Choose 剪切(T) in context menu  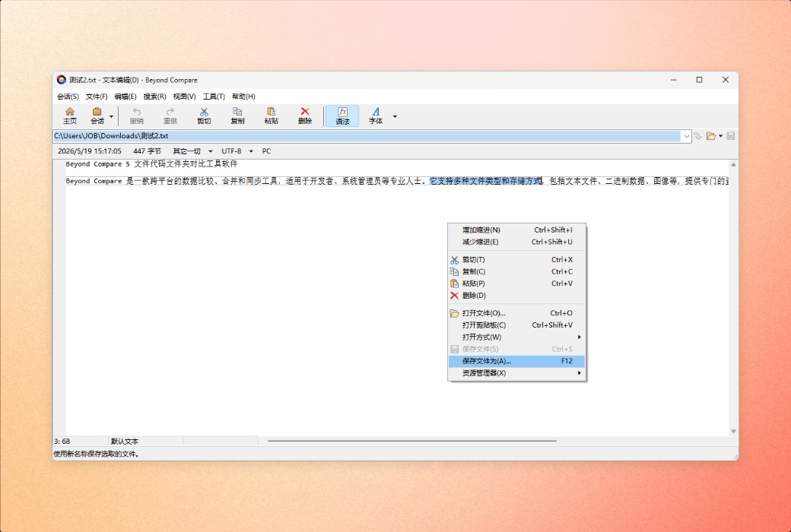pyautogui.click(x=516, y=259)
